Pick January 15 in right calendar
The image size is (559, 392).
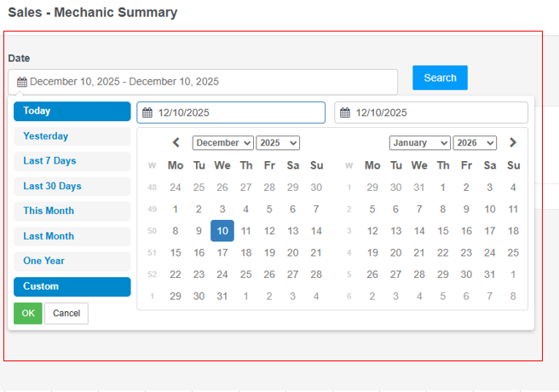click(443, 231)
